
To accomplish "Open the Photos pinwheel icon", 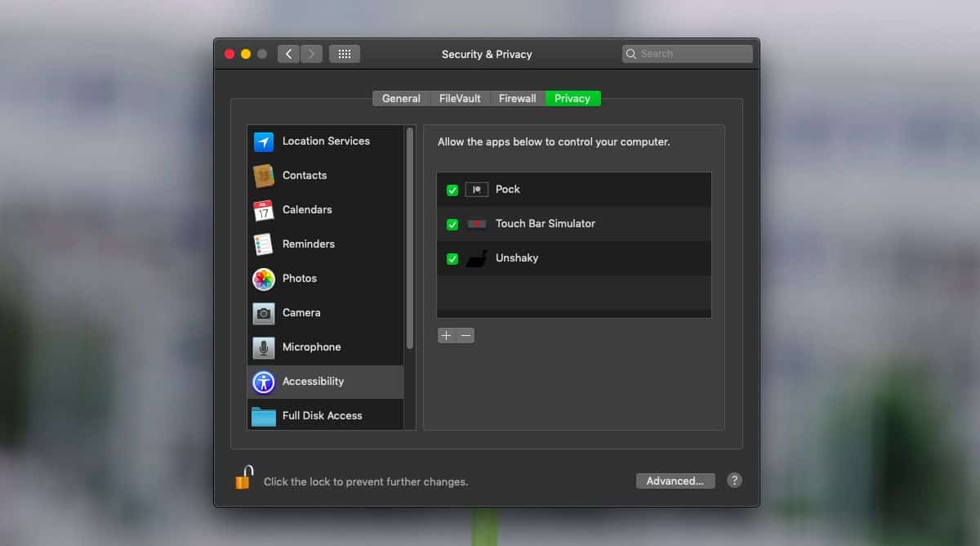I will (x=263, y=279).
